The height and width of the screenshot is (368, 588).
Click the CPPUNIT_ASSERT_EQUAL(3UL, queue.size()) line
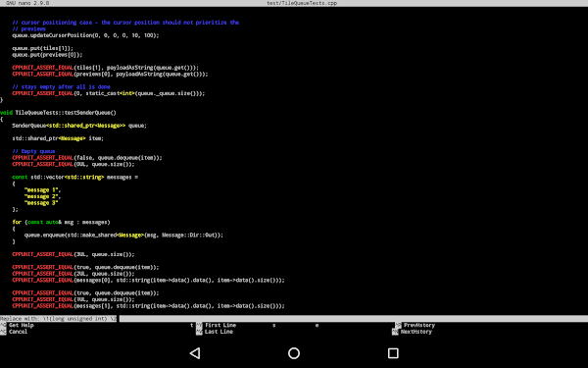pyautogui.click(x=73, y=254)
